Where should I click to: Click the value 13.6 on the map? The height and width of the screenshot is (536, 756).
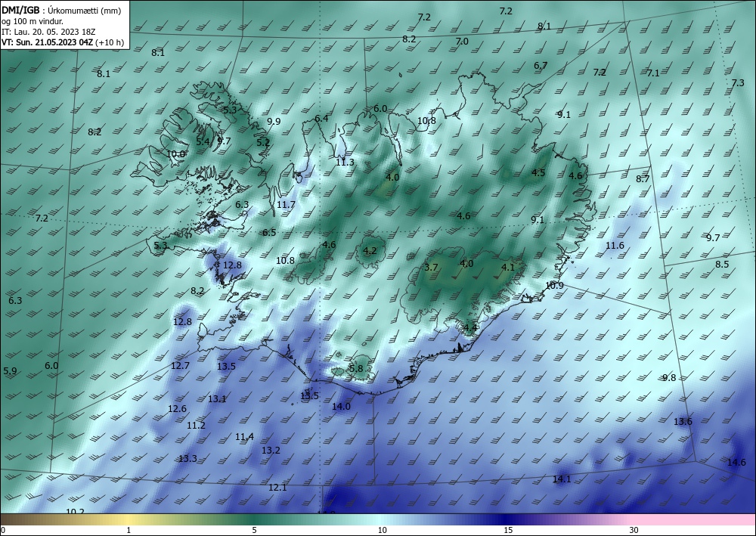click(x=683, y=421)
